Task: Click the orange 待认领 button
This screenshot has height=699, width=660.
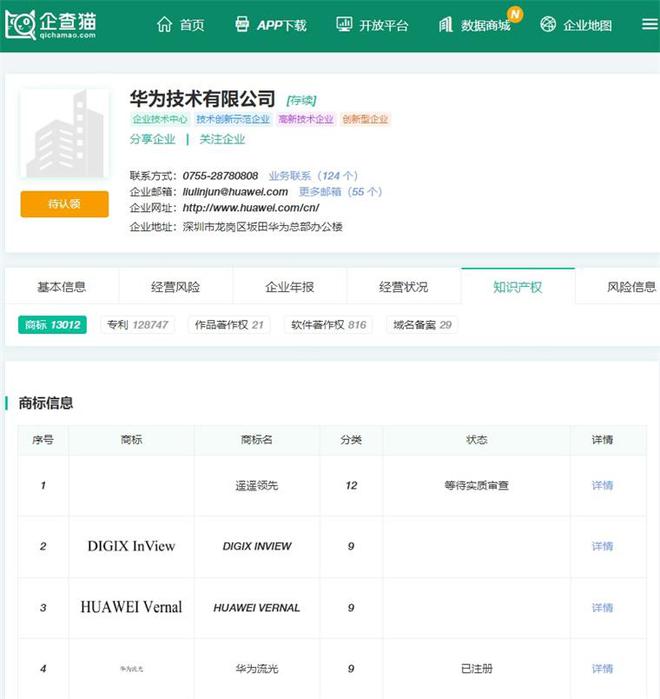Action: pos(65,204)
